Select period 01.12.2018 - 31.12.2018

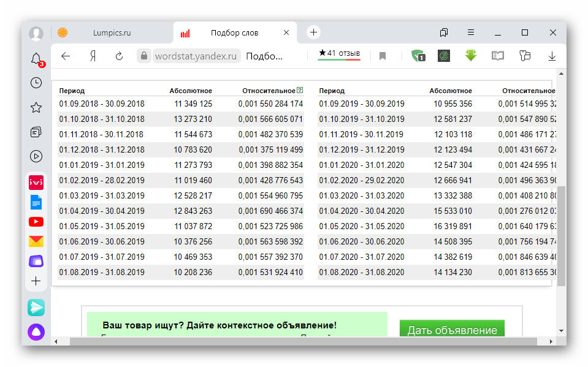click(x=102, y=150)
